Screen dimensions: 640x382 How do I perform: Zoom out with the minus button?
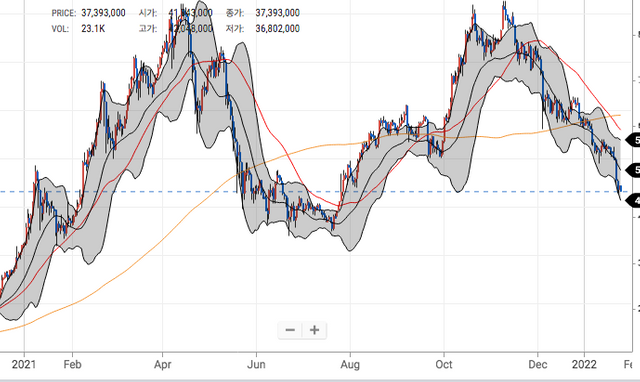click(290, 330)
